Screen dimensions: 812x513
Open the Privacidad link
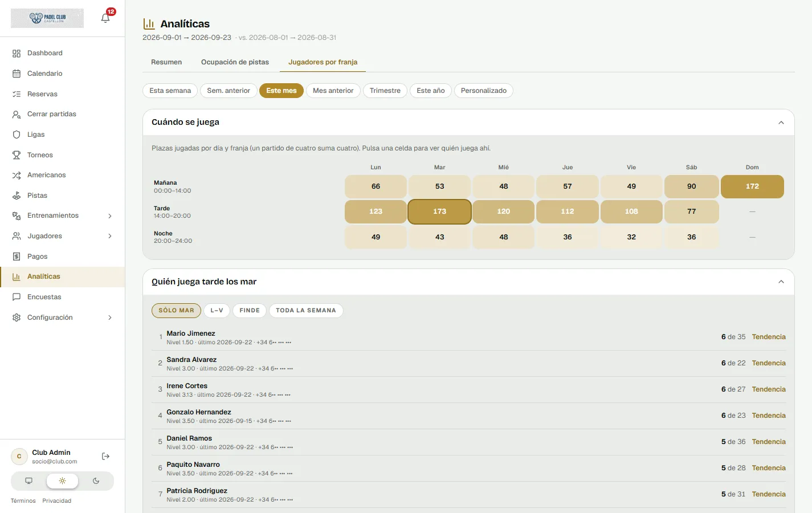click(x=57, y=501)
